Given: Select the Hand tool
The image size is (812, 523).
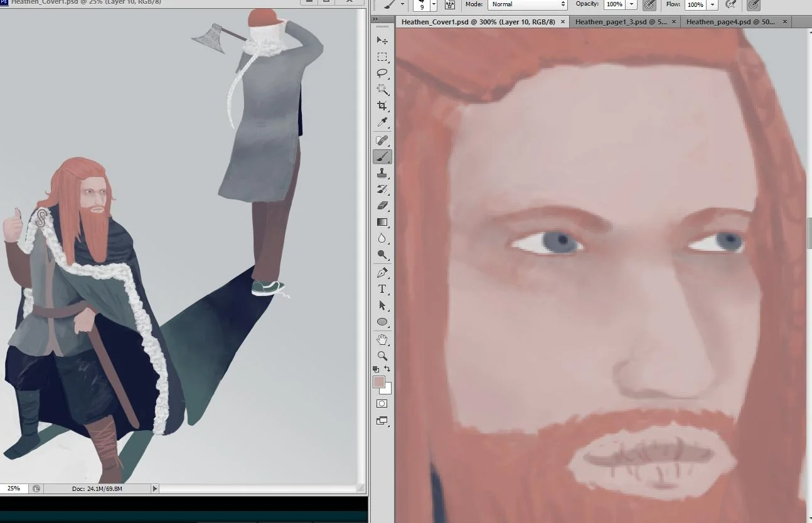Looking at the screenshot, I should click(x=382, y=340).
